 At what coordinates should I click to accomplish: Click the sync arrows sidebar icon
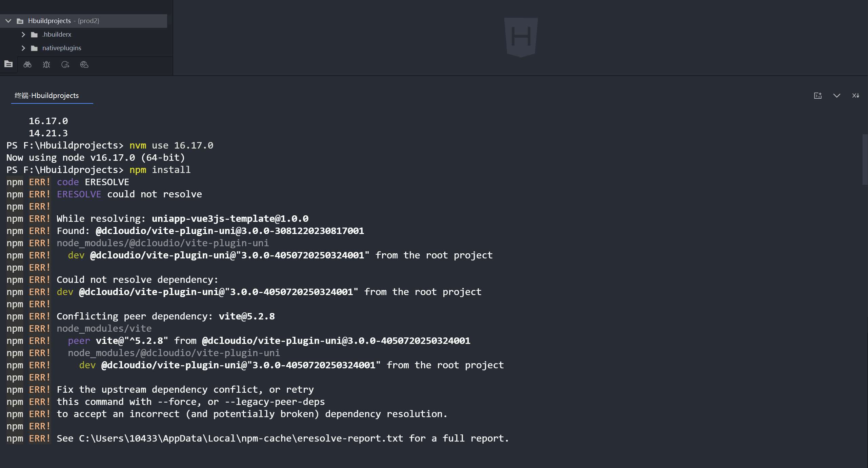coord(65,64)
